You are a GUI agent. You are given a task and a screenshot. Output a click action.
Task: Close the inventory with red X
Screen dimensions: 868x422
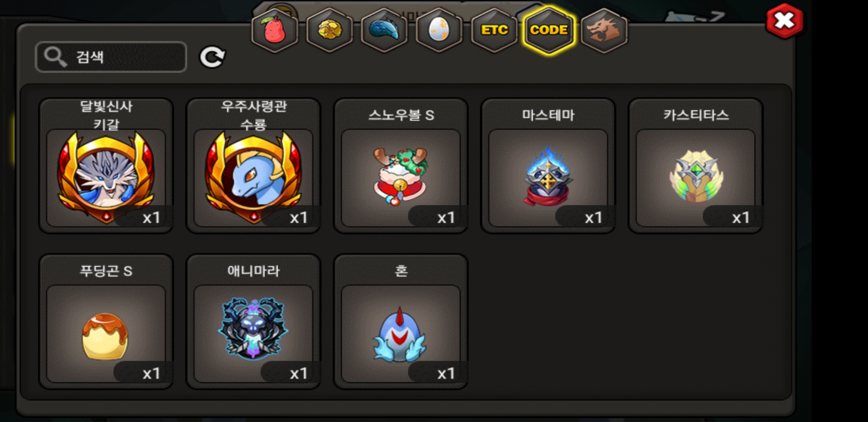coord(785,21)
